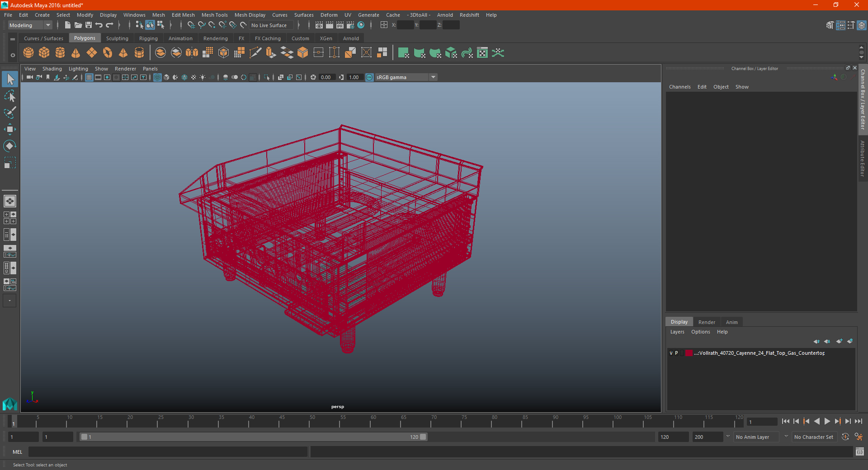Click the range slider bar
Viewport: 868px width, 470px height.
coord(253,437)
